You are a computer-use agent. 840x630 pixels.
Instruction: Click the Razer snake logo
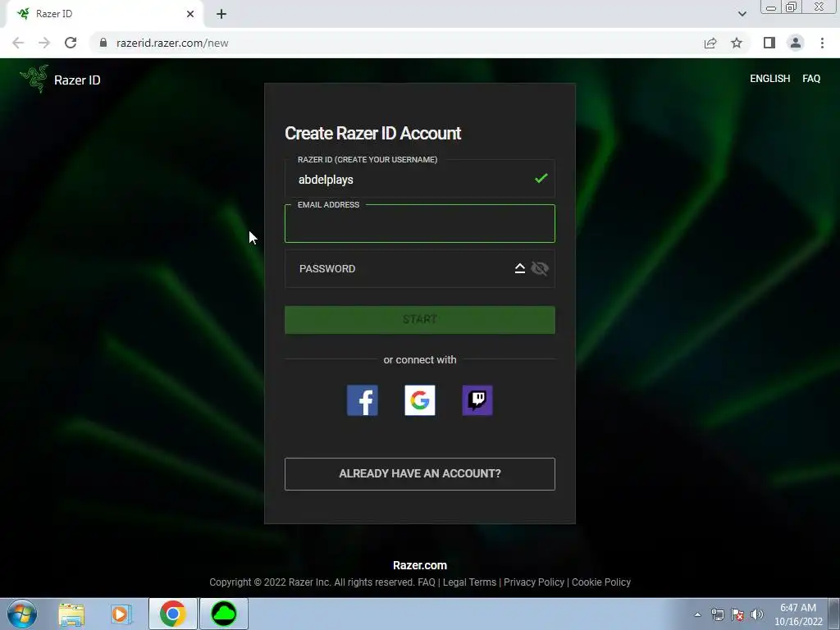pyautogui.click(x=34, y=80)
